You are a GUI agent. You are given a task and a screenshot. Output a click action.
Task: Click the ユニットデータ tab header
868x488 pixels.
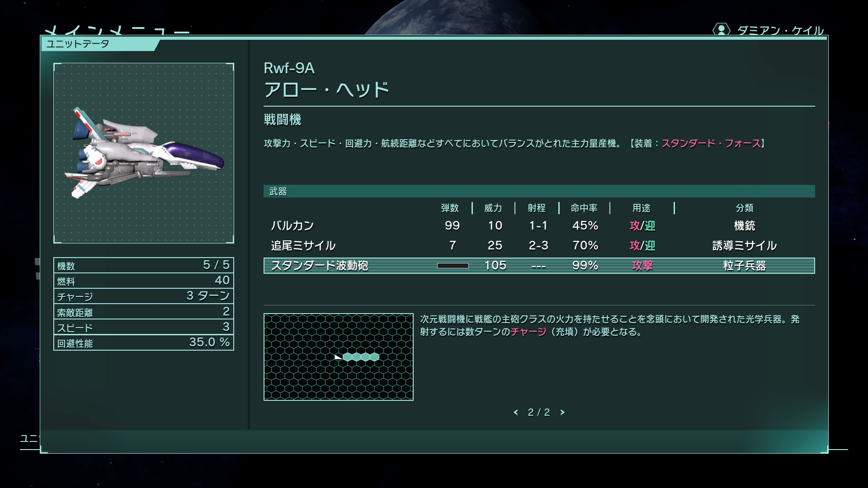pyautogui.click(x=78, y=44)
